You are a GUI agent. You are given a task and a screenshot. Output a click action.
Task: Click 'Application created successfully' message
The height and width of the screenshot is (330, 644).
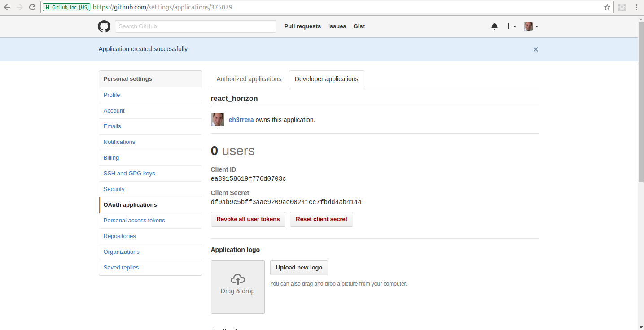point(143,49)
